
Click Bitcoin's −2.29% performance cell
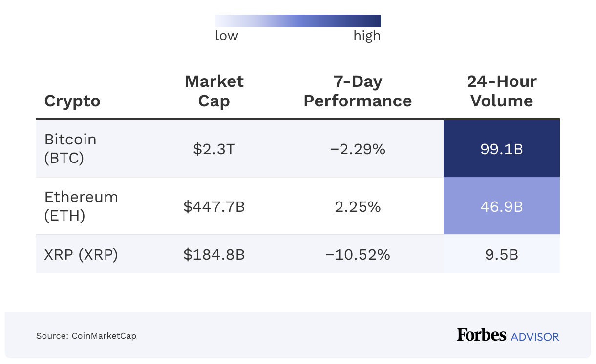pos(358,149)
